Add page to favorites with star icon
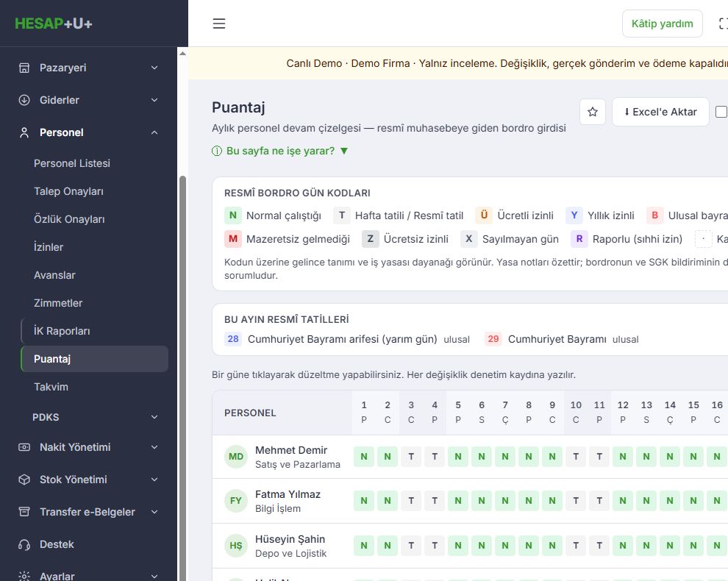This screenshot has height=581, width=728. (593, 112)
